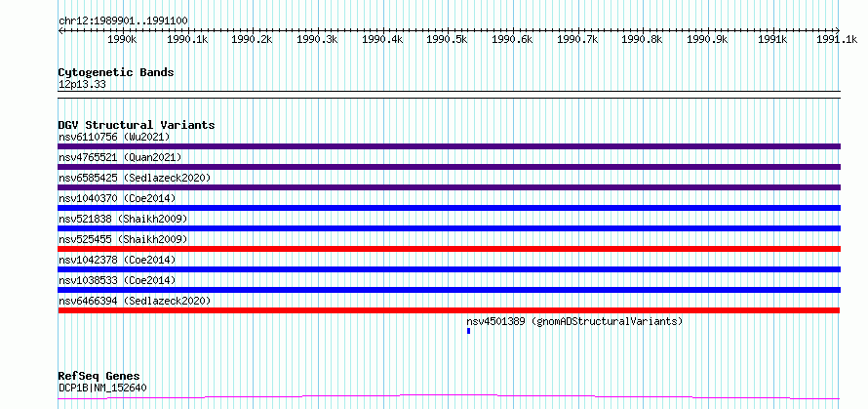Click the 1991k ruler tick label

point(772,39)
